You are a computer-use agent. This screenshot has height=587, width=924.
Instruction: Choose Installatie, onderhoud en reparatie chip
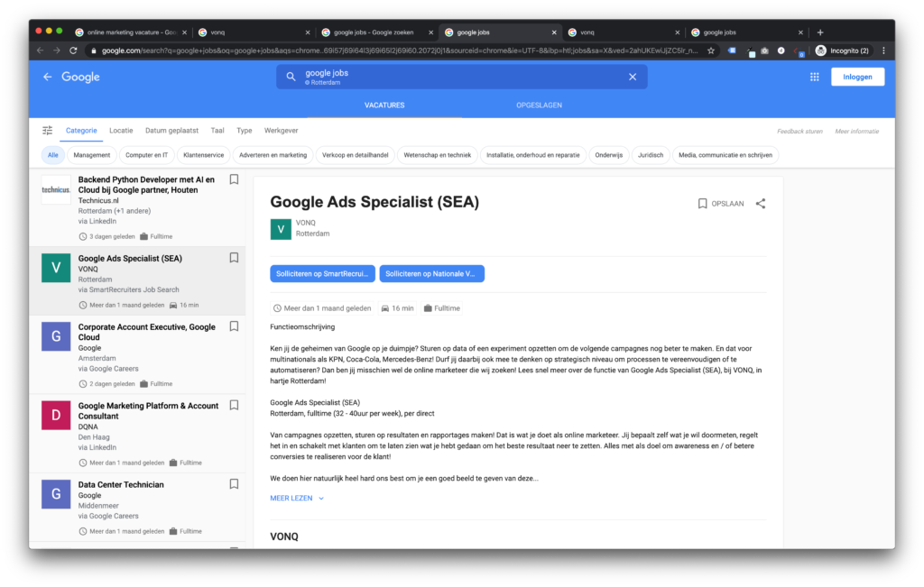(x=532, y=155)
